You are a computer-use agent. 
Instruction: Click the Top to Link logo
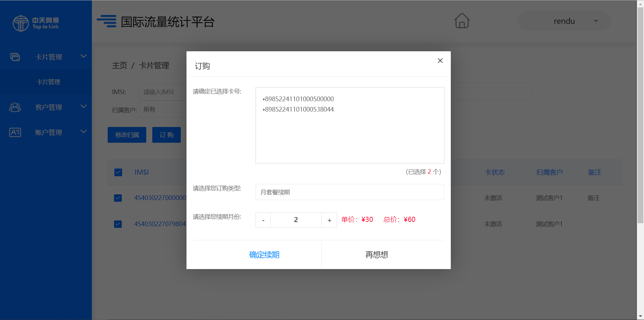36,23
